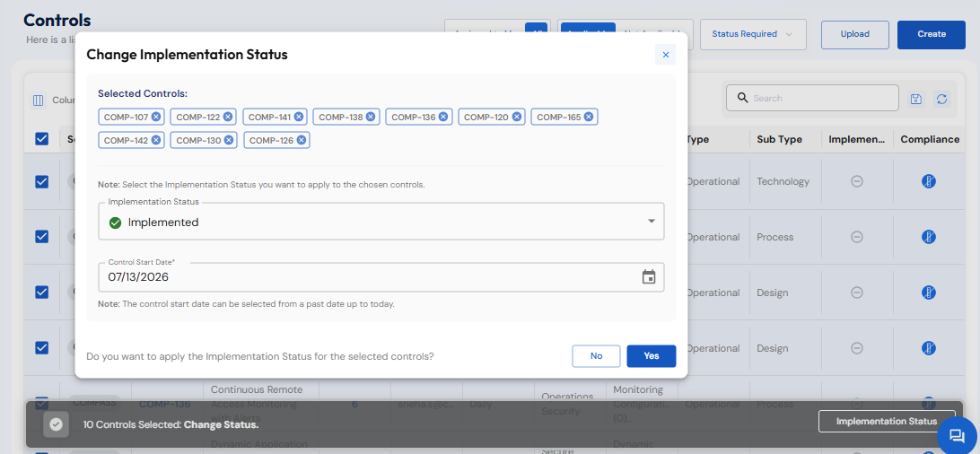This screenshot has height=454, width=980.
Task: Remove COMP-130 from selected controls
Action: pyautogui.click(x=229, y=141)
